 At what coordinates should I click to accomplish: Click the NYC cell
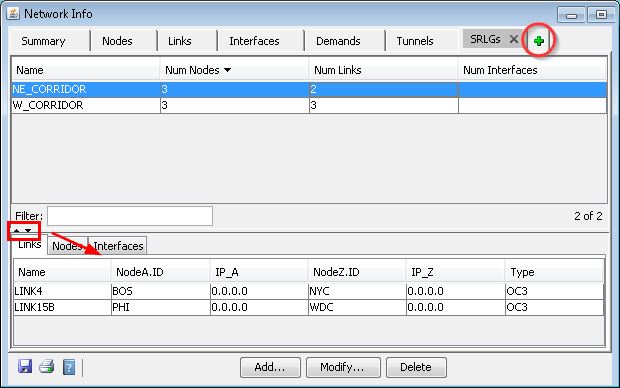point(357,291)
